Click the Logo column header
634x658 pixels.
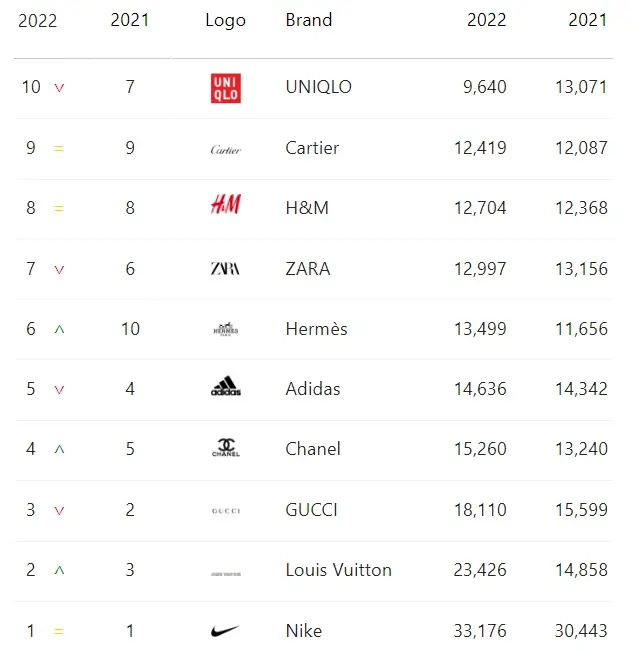coord(225,21)
